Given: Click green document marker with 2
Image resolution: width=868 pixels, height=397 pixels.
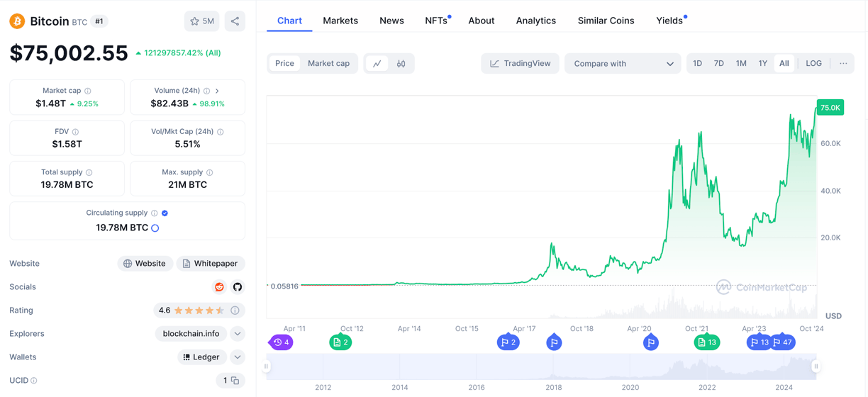Looking at the screenshot, I should (x=340, y=342).
